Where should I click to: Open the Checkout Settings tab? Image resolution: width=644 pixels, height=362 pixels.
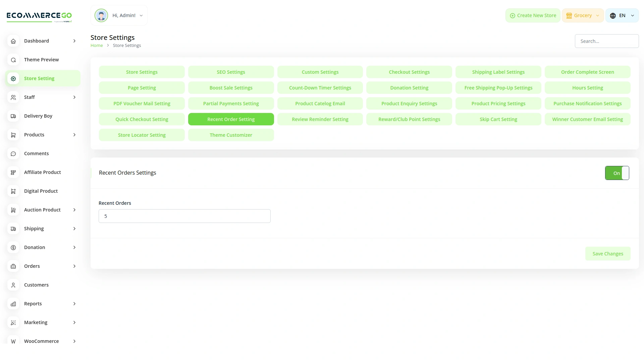pos(409,72)
